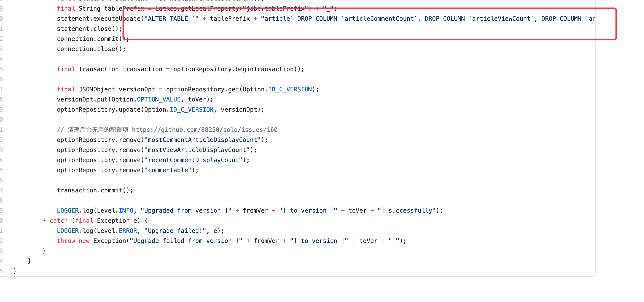Click the Level.INFO constant
Image resolution: width=644 pixels, height=302 pixels.
(126, 211)
